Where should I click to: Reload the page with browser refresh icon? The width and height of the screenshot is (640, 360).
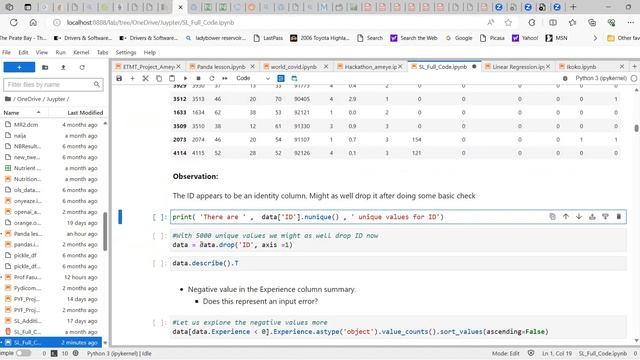14,22
